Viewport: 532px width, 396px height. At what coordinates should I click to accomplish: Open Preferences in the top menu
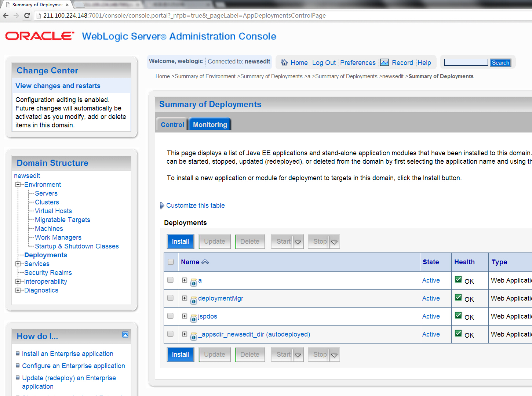[x=358, y=63]
